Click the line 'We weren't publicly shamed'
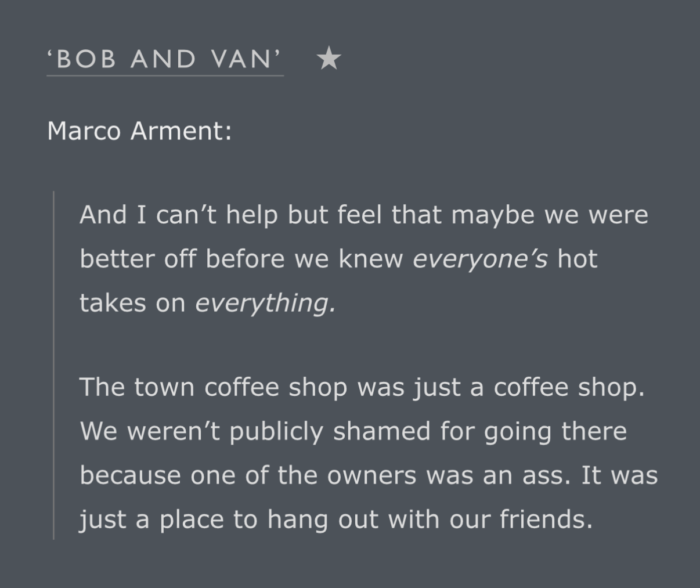 (353, 431)
